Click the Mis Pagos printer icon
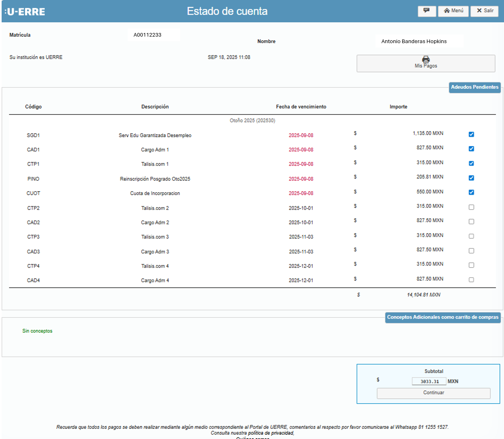This screenshot has width=504, height=439. [426, 60]
